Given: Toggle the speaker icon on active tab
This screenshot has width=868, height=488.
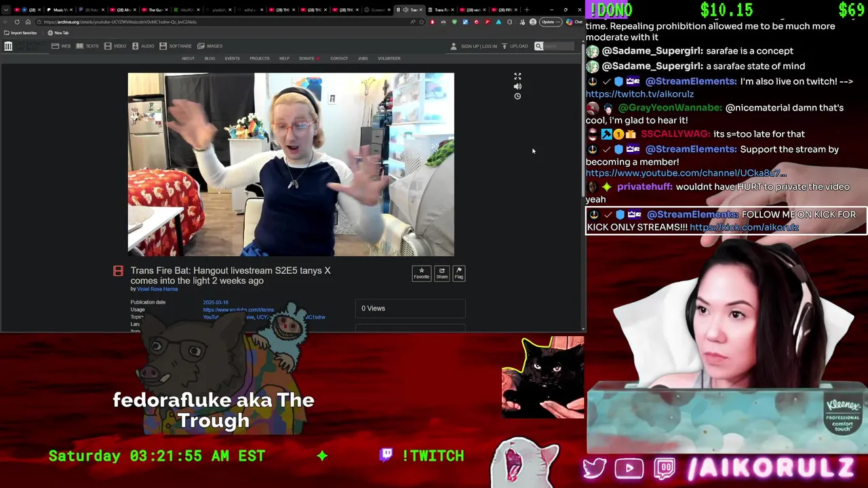Looking at the screenshot, I should (x=406, y=9).
